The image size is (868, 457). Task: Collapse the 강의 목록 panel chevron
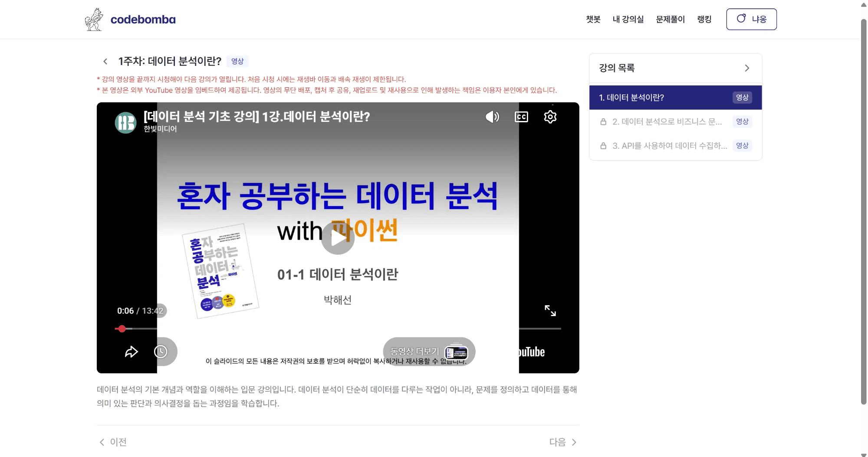point(747,68)
